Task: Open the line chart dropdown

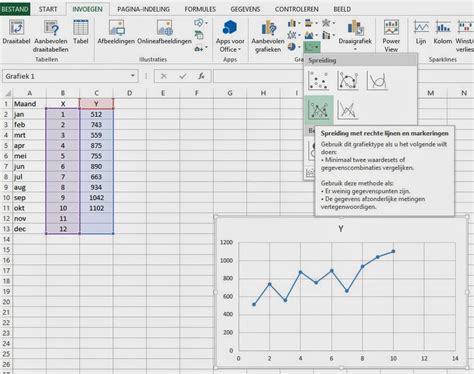Action: [294, 35]
